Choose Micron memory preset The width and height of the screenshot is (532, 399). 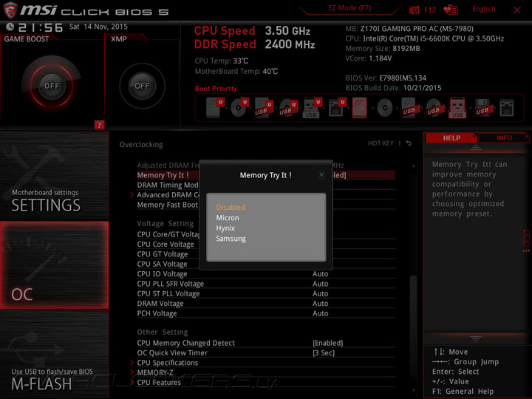click(228, 218)
